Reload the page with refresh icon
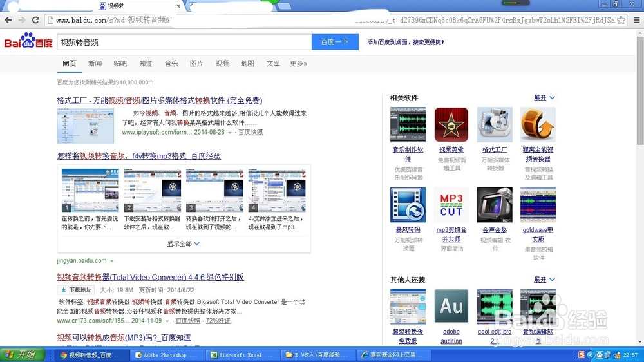Viewport: 644px width, 362px height. 35,20
